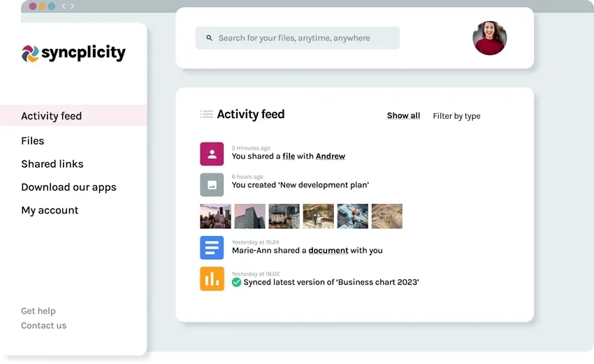594x364 pixels.
Task: Click the Get help link
Action: tap(38, 311)
